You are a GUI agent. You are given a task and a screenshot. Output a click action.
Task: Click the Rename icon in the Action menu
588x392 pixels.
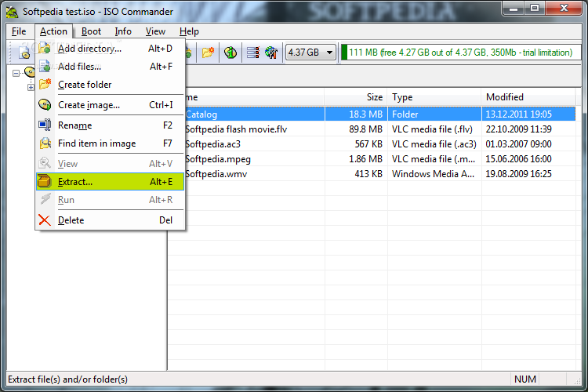(45, 125)
